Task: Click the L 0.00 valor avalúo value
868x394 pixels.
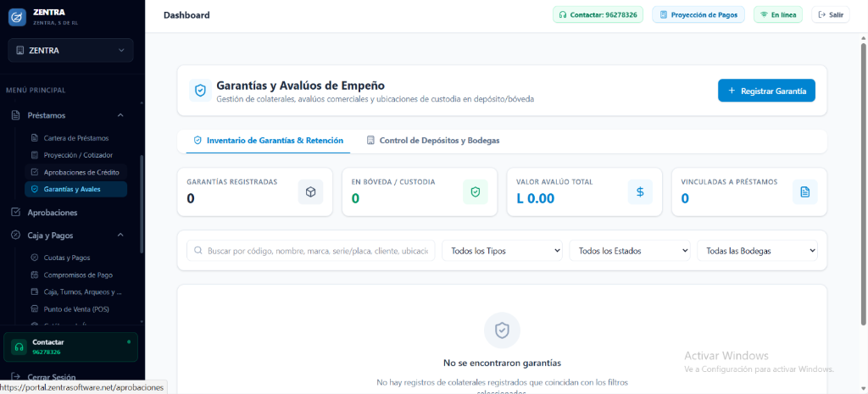Action: 536,198
